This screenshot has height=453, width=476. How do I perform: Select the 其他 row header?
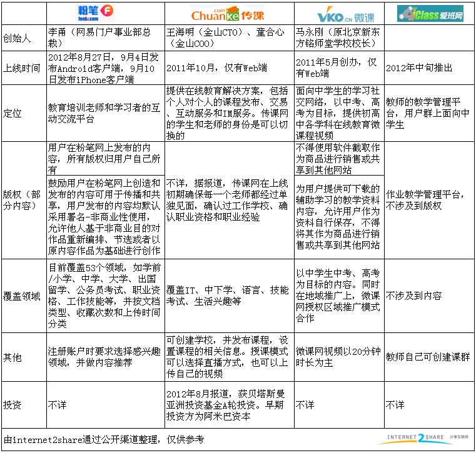click(24, 357)
